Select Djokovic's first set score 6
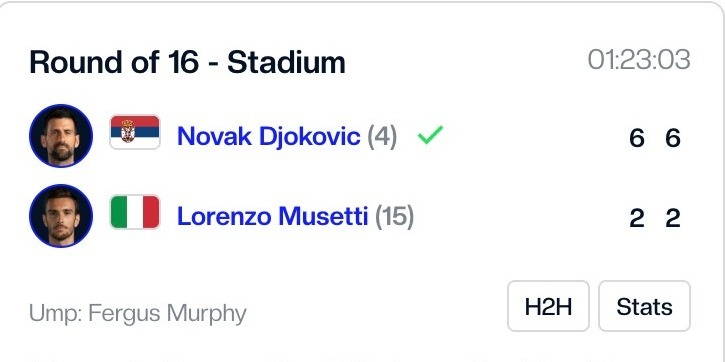Screen dimensions: 725x362 coord(637,138)
